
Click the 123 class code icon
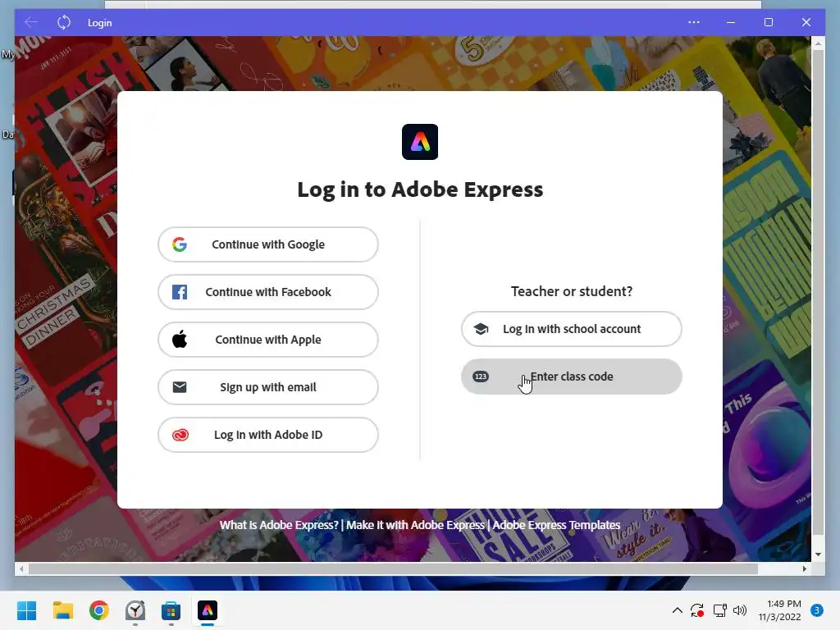point(481,377)
